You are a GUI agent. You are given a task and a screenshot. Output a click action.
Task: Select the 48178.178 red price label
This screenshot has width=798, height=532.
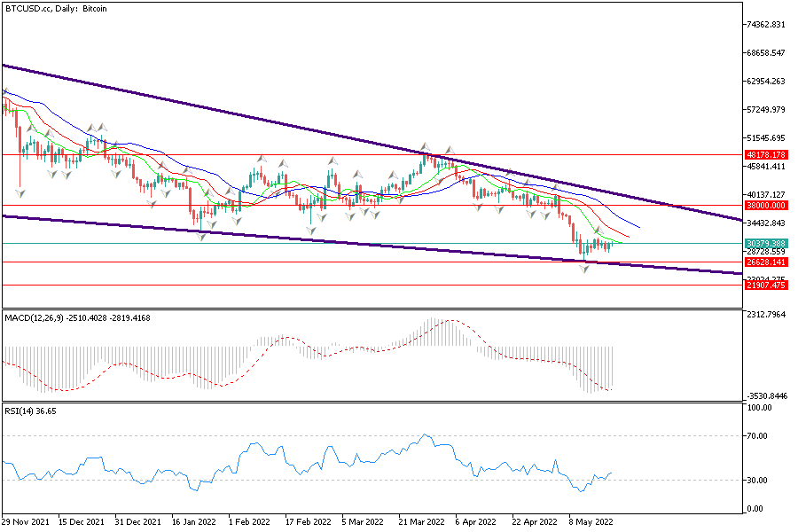(767, 154)
